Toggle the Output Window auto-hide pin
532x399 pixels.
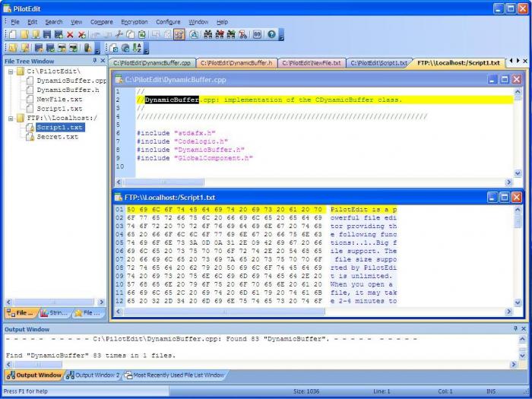[x=514, y=328]
